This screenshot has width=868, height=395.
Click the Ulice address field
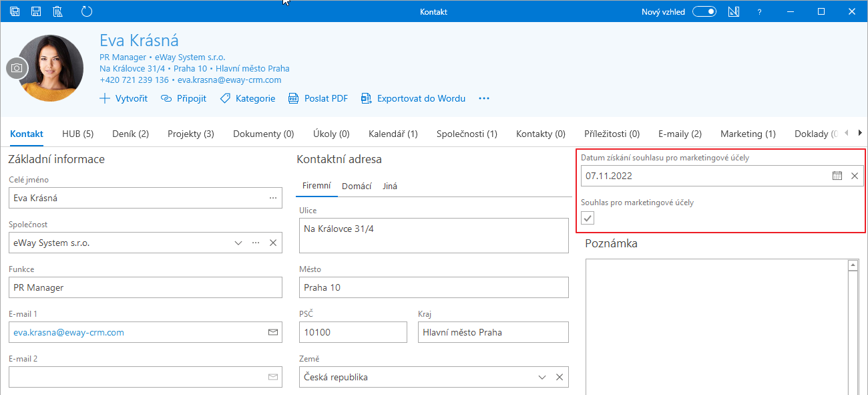pos(434,235)
